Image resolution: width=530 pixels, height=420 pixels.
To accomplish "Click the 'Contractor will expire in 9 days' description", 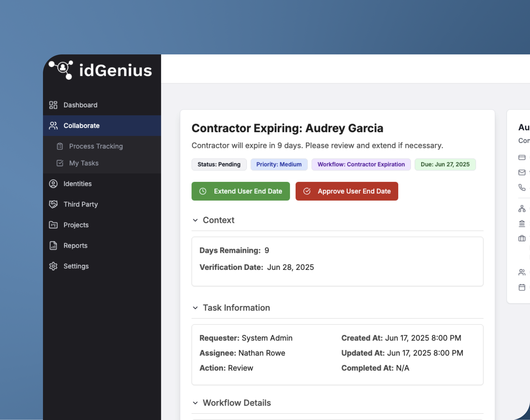I will pos(317,146).
